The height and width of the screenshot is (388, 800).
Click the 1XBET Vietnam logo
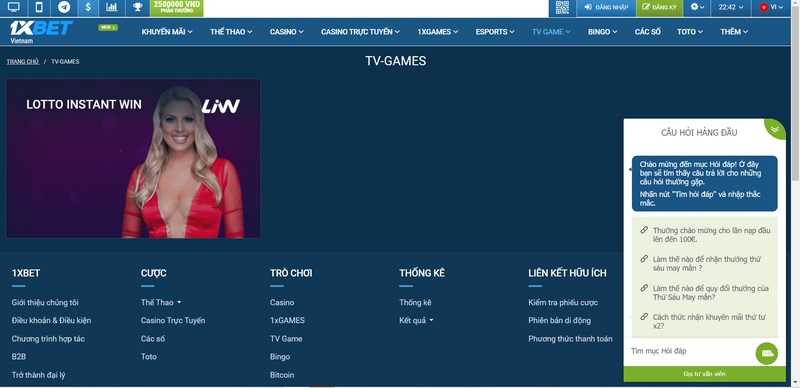click(x=41, y=31)
